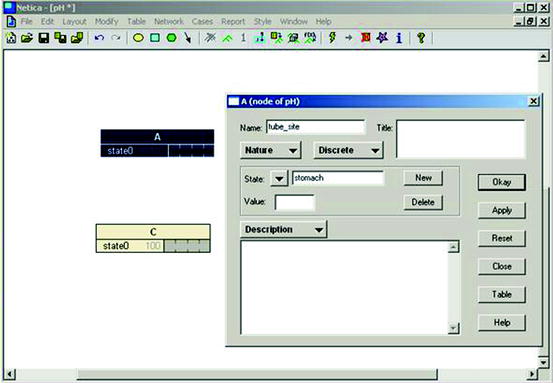Click the green lightning bolt compile icon
This screenshot has width=553, height=383.
click(x=332, y=38)
